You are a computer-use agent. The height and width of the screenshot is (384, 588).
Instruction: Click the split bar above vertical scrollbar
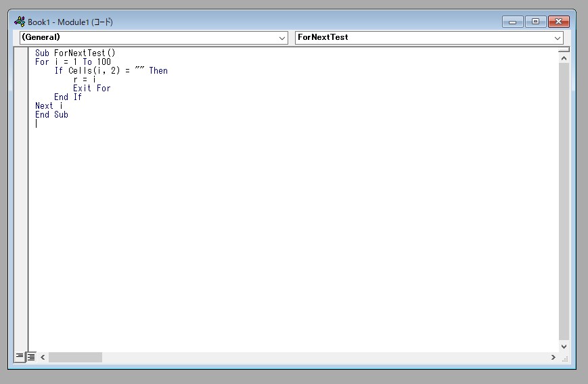[564, 49]
